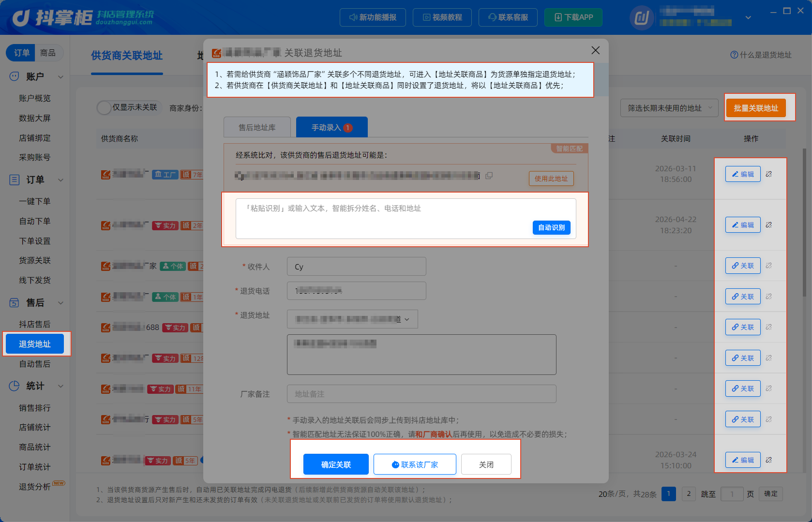Screen dimensions: 812x522
Task: Click the detailed address text box
Action: (421, 355)
